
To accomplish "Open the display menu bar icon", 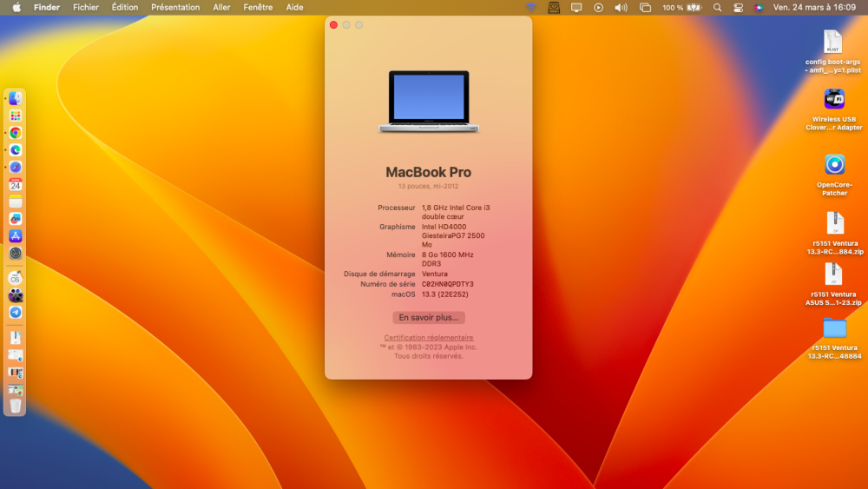I will tap(576, 7).
